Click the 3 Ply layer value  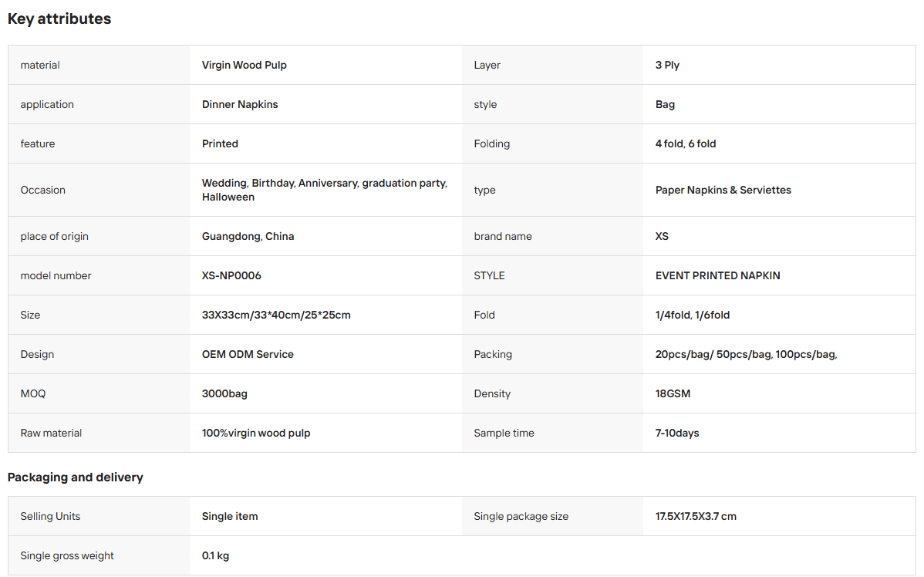click(667, 65)
